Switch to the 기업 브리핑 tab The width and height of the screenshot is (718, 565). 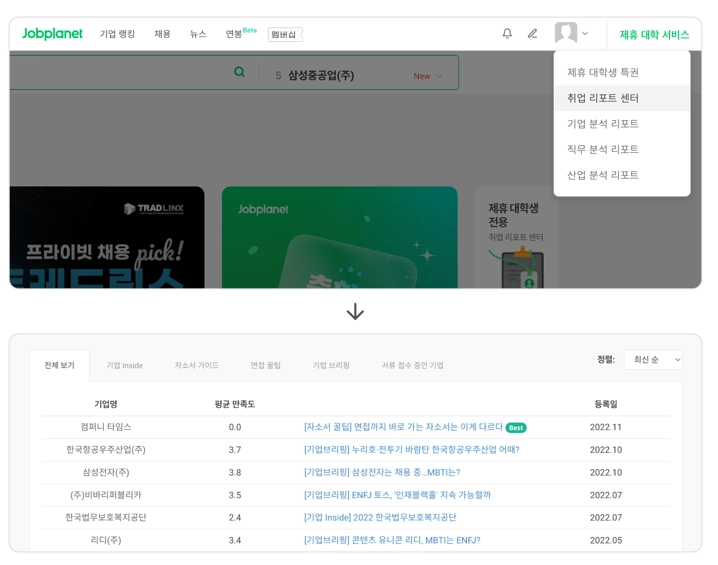[331, 365]
